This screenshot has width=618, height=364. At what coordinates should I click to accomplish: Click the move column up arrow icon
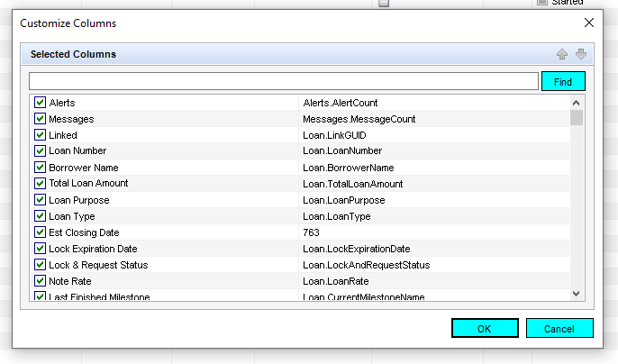pos(562,54)
